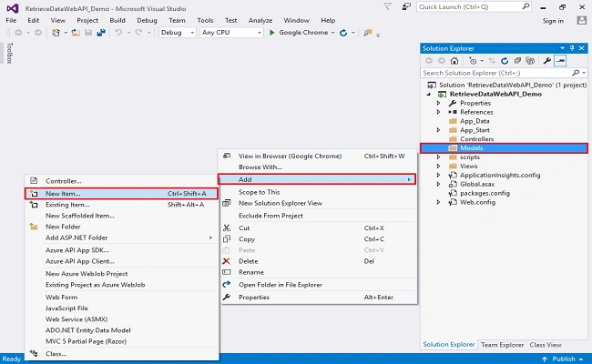This screenshot has width=592, height=364.
Task: Click the Home icon in Solution Explorer
Action: [454, 61]
